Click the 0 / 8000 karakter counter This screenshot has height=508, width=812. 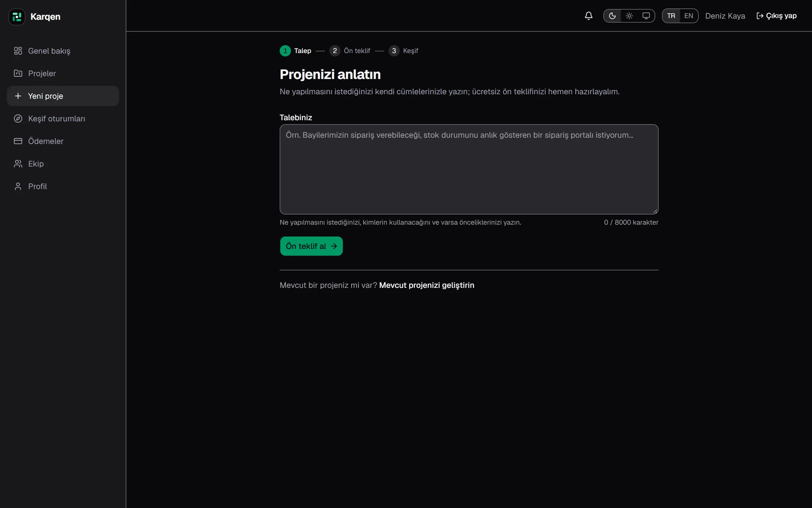[631, 223]
